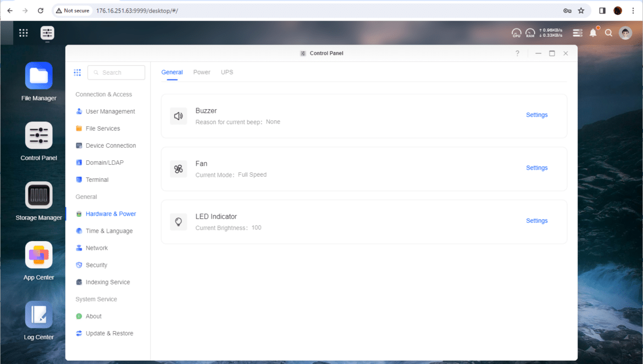The width and height of the screenshot is (643, 364).
Task: Open the task manager list icon
Action: [578, 33]
